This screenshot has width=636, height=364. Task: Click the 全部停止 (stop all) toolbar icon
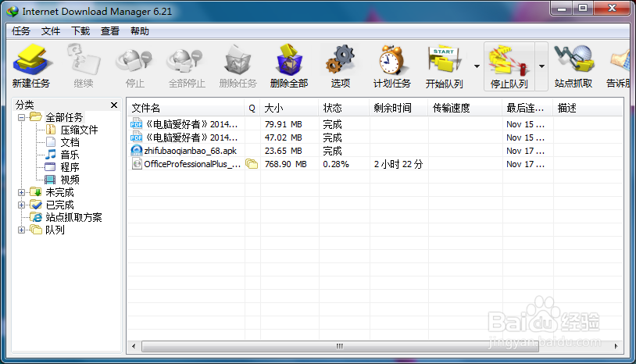(186, 66)
